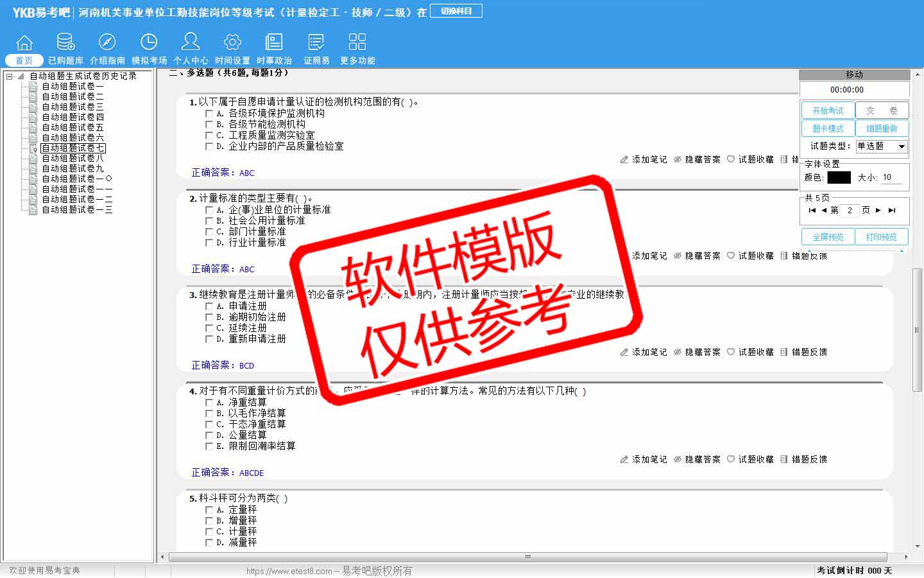Collapse the 自动组题生成试卷历史记录 tree node
This screenshot has width=924, height=578.
point(10,76)
